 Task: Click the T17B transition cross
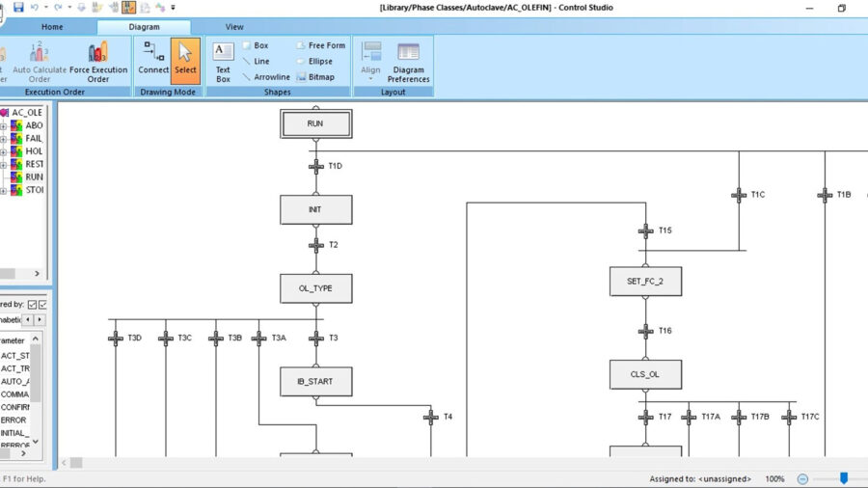click(739, 417)
